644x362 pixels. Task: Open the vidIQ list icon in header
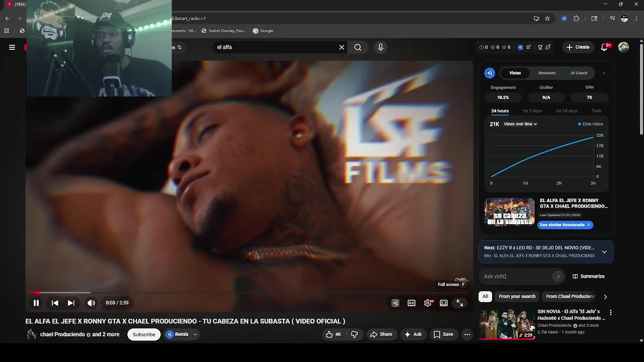(528, 47)
